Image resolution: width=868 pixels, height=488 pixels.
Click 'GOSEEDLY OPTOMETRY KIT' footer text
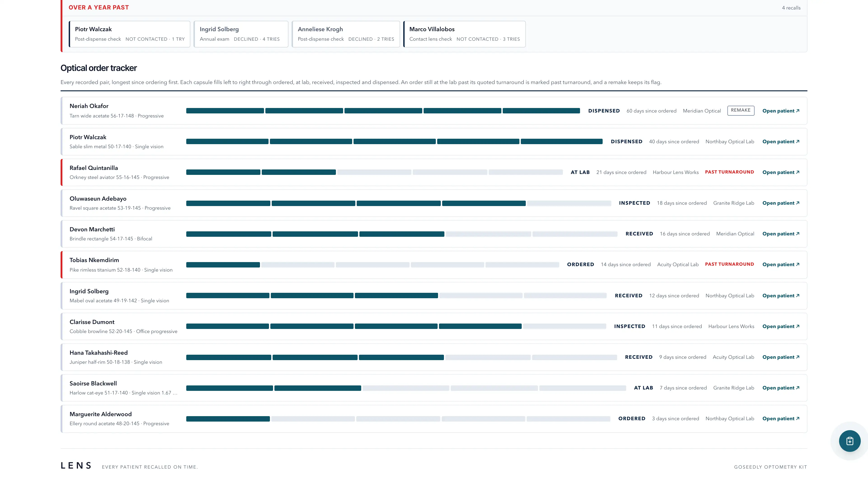click(x=771, y=467)
